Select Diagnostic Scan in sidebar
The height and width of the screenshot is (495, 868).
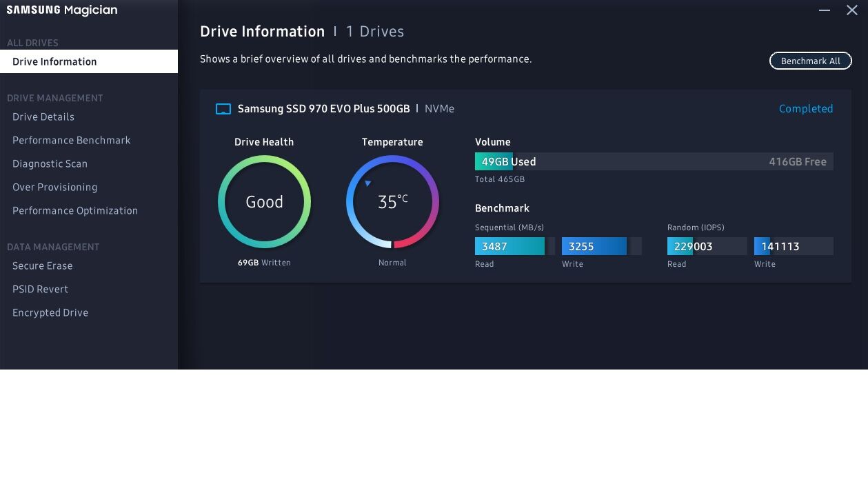click(50, 164)
